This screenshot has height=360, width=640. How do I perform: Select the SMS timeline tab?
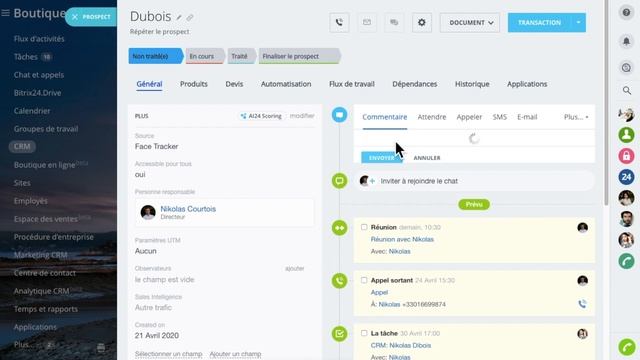click(x=499, y=117)
